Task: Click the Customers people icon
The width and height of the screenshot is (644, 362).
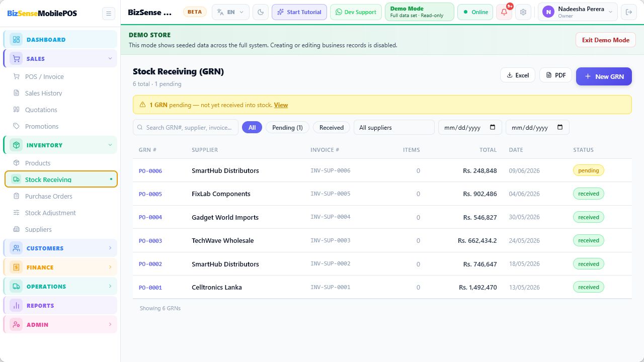Action: click(16, 248)
